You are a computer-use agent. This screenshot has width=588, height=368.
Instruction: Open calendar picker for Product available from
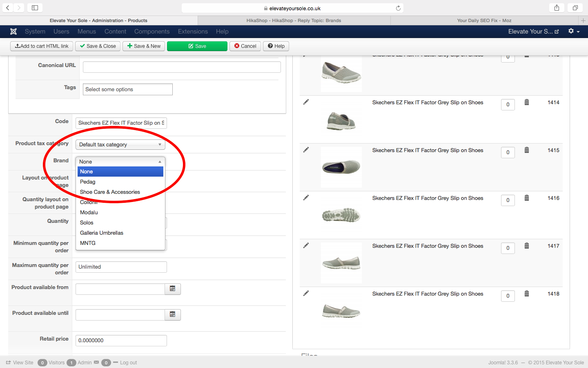(x=172, y=289)
